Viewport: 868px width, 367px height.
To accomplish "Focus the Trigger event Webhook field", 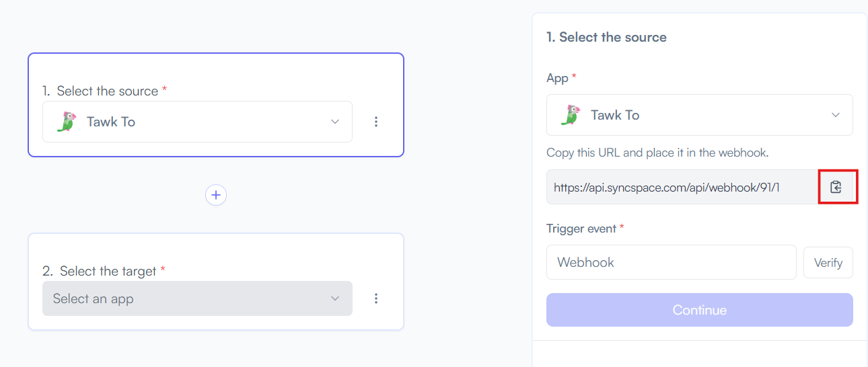I will (x=672, y=262).
